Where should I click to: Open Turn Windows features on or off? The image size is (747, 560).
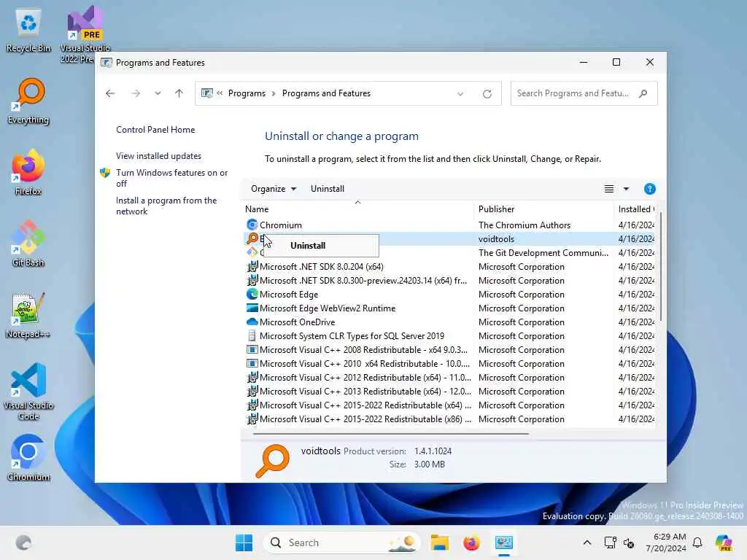click(172, 178)
